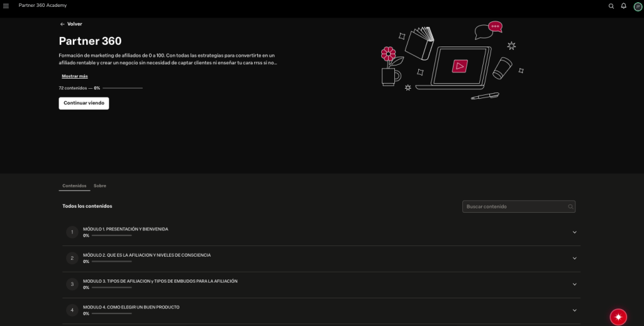Expand Módulo 3 Tipos de Afiliación chevron
This screenshot has width=644, height=326.
(575, 284)
